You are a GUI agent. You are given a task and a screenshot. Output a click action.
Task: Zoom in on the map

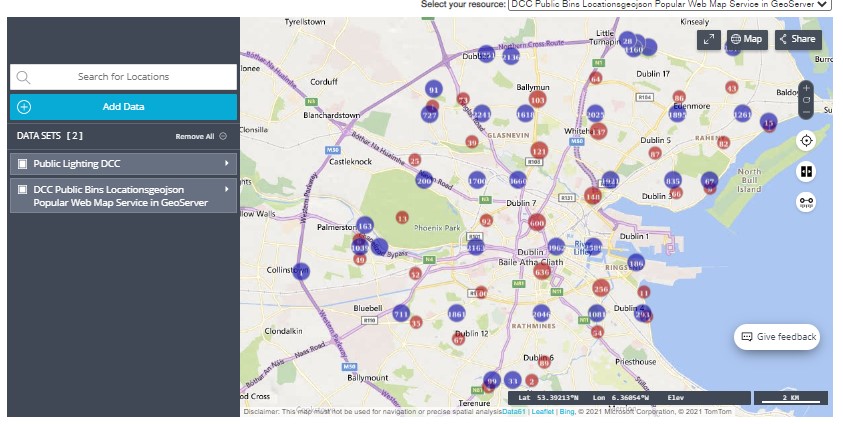pyautogui.click(x=806, y=88)
